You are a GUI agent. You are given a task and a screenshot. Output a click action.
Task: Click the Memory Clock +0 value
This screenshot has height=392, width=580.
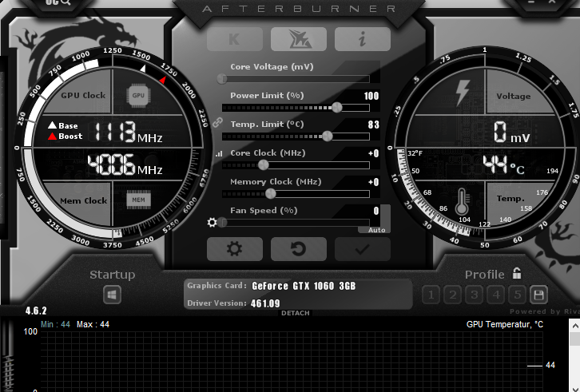pyautogui.click(x=374, y=182)
